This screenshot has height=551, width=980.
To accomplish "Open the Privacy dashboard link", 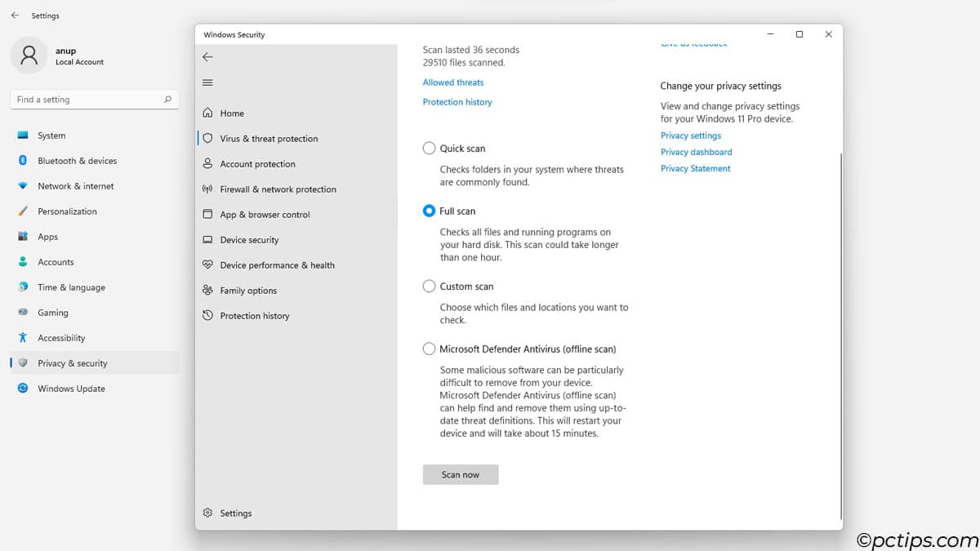I will 697,152.
